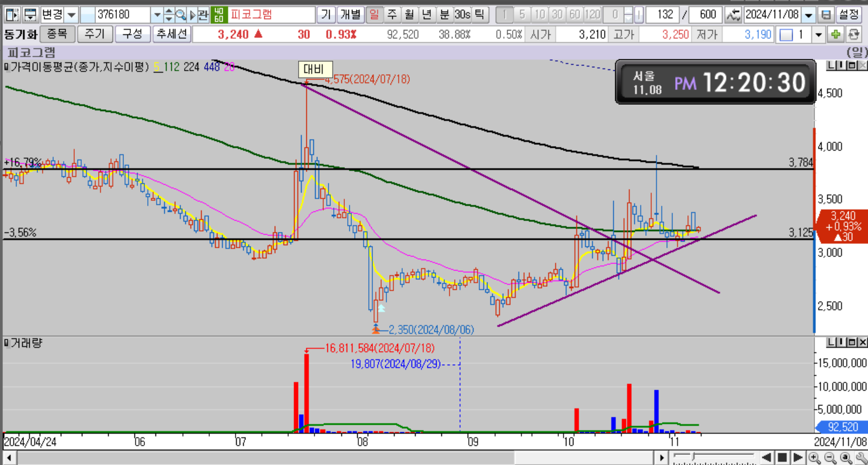
Task: Click the save chart disk icon
Action: tap(825, 15)
